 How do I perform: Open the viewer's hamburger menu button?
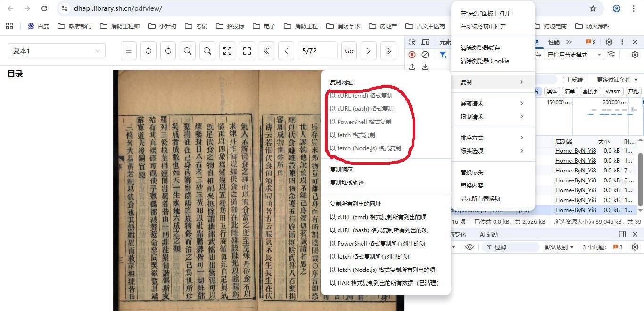click(128, 51)
